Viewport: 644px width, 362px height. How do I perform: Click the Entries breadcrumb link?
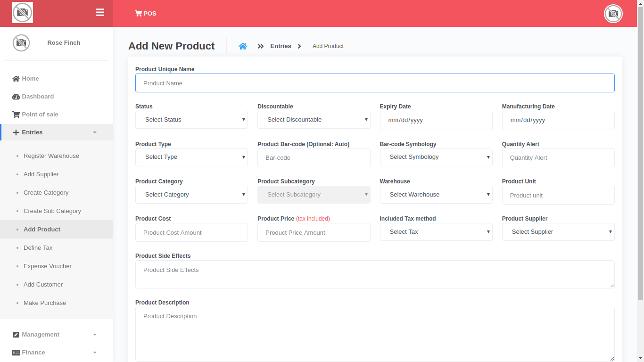[x=281, y=46]
